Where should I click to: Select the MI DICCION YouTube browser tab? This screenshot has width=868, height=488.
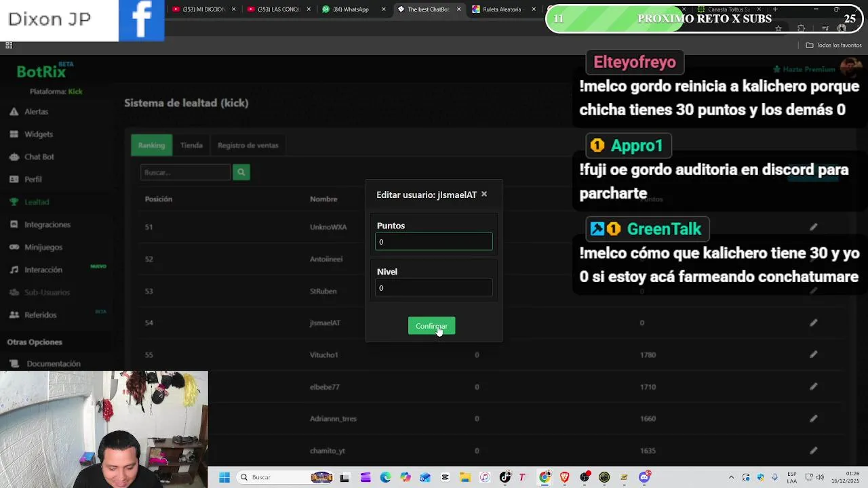point(203,9)
